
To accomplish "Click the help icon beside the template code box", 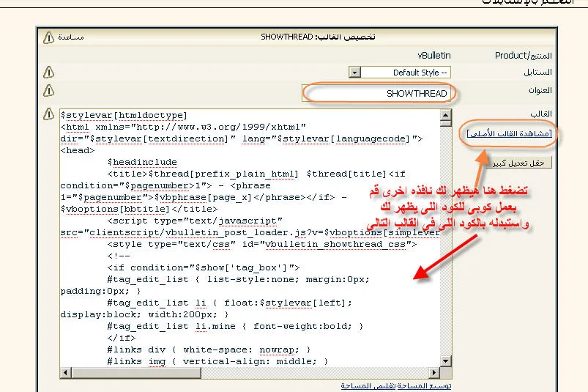I will click(48, 114).
